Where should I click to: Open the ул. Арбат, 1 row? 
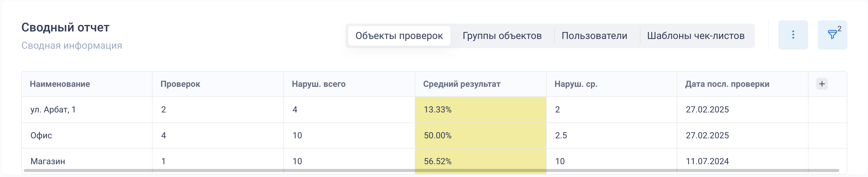pos(434,110)
